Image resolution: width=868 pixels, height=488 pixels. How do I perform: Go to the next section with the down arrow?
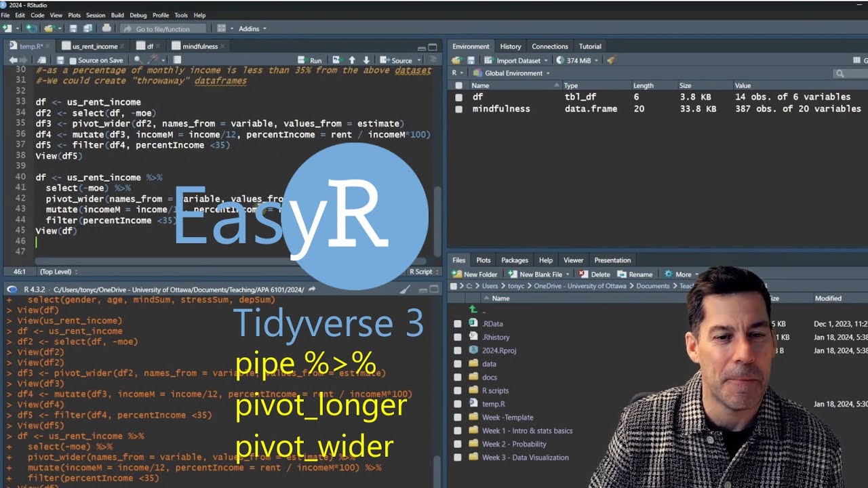(366, 60)
